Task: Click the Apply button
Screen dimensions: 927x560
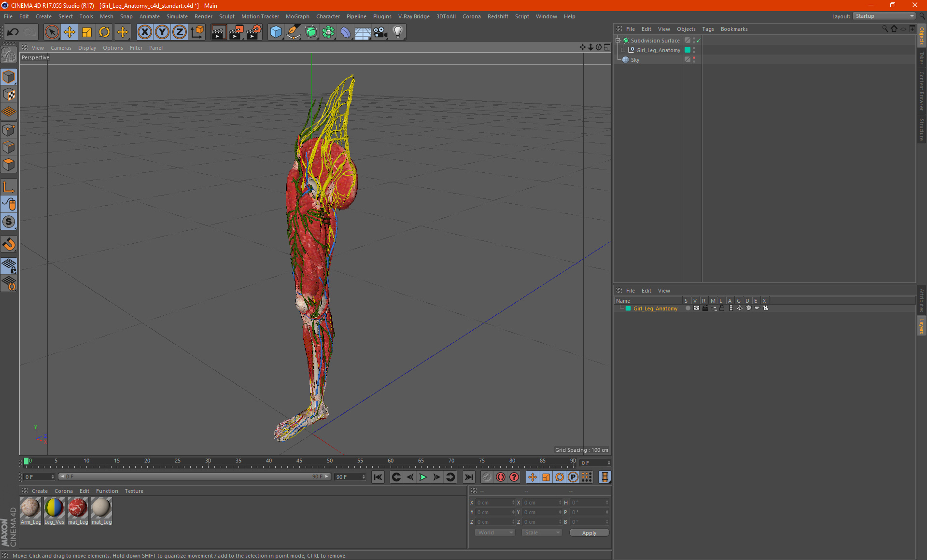Action: [589, 532]
